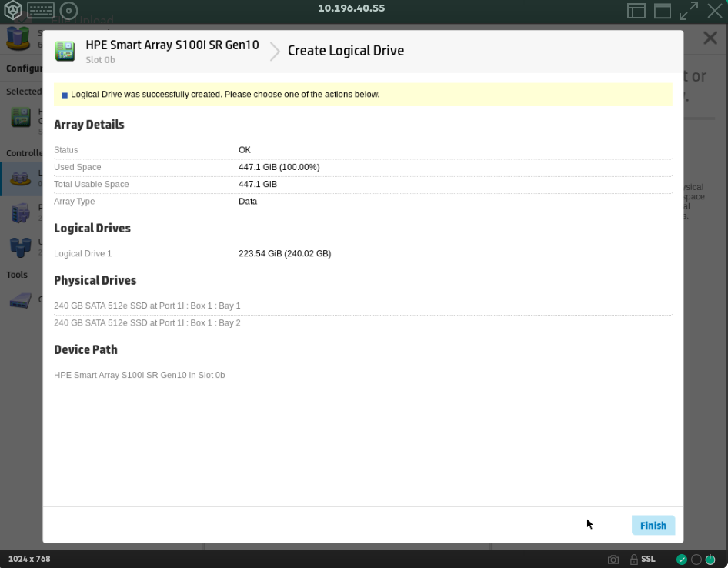
Task: Click the UID indicator circle icon
Action: point(696,560)
